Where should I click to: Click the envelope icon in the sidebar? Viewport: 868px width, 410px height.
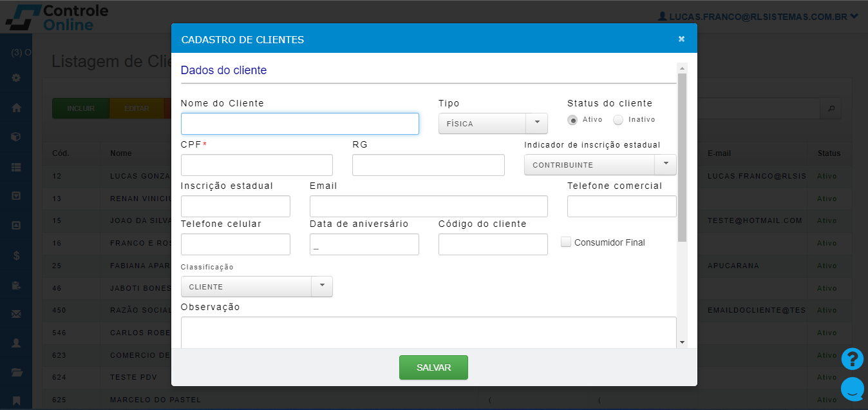17,314
